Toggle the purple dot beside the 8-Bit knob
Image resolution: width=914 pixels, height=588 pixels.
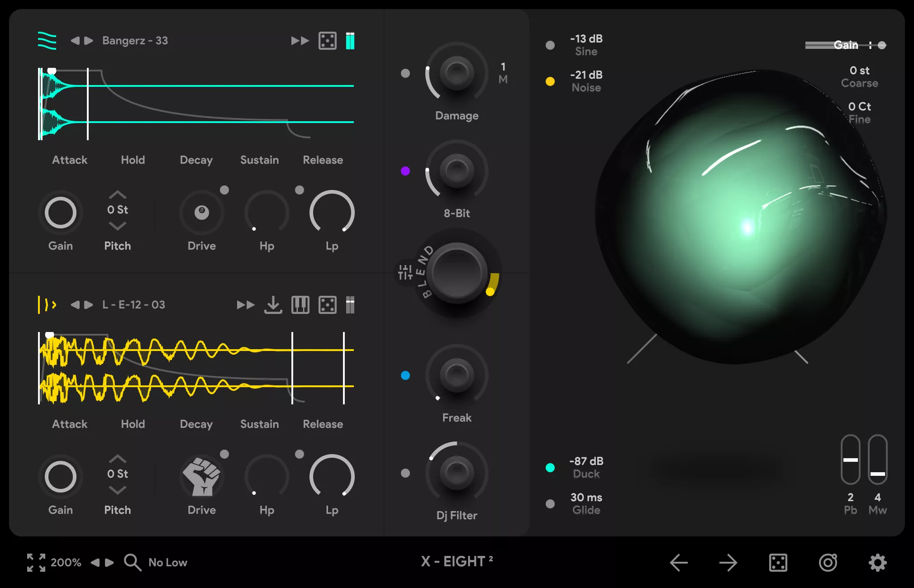(x=405, y=171)
